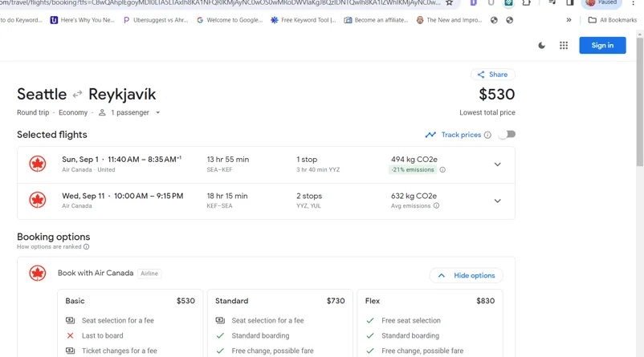Open Welcome to Google... bookmark
This screenshot has height=357, width=644.
[x=229, y=20]
